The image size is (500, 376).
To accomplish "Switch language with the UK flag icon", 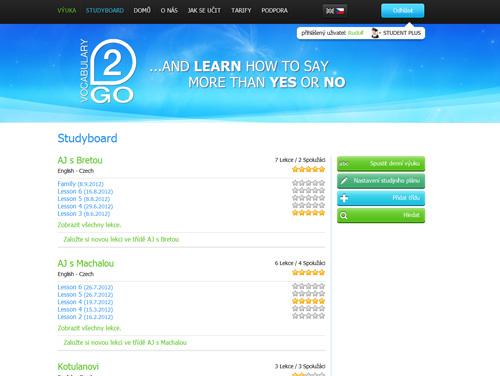I will [x=330, y=11].
